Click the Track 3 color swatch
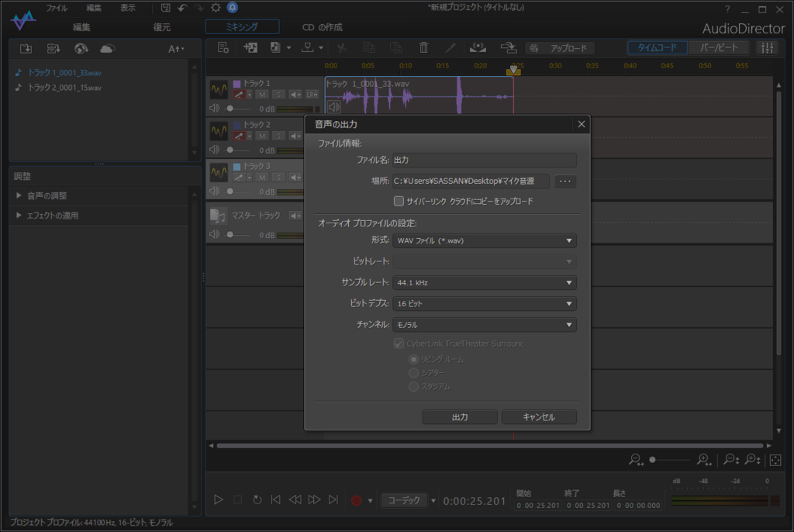This screenshot has width=794, height=532. [237, 166]
